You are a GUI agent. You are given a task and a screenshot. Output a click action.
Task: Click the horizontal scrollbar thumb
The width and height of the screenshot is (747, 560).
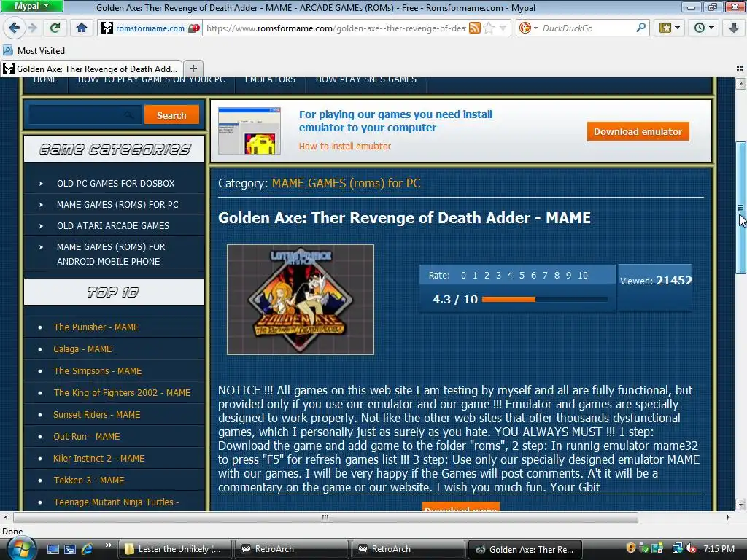325,517
